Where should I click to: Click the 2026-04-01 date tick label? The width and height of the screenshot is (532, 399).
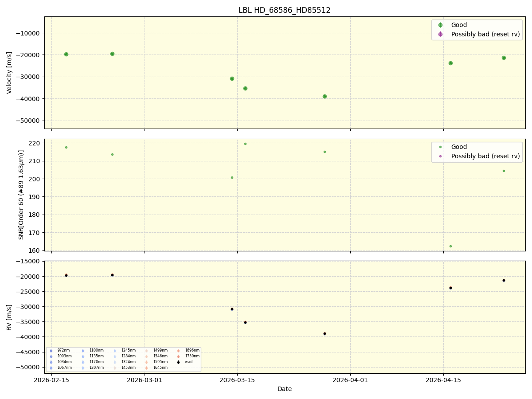tap(350, 379)
